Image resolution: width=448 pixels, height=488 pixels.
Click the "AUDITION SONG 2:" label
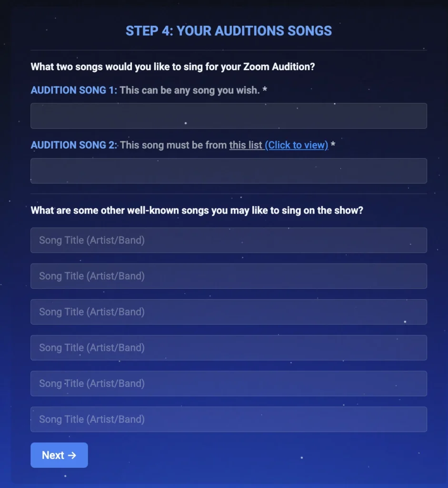[x=74, y=145]
